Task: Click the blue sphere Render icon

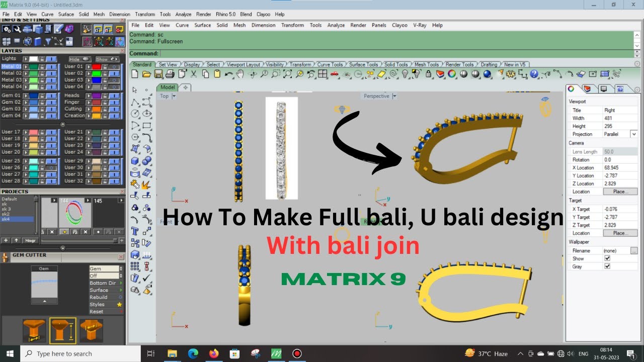Action: (x=487, y=74)
